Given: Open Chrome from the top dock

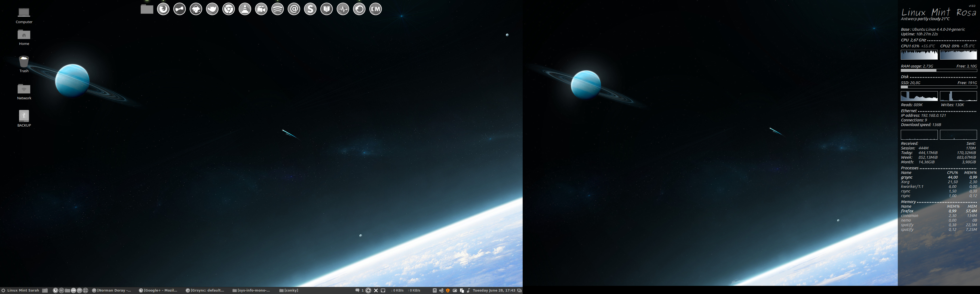Looking at the screenshot, I should tap(229, 9).
